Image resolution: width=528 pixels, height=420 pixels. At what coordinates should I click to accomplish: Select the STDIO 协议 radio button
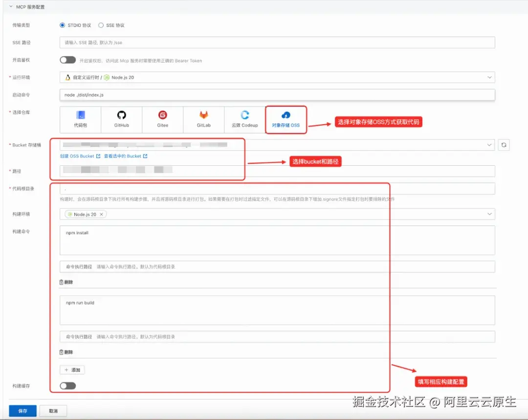pos(62,25)
